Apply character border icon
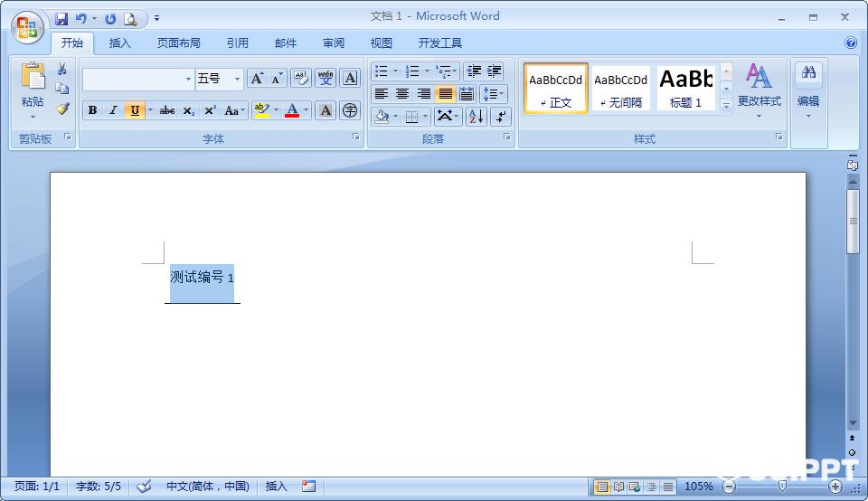 (350, 78)
